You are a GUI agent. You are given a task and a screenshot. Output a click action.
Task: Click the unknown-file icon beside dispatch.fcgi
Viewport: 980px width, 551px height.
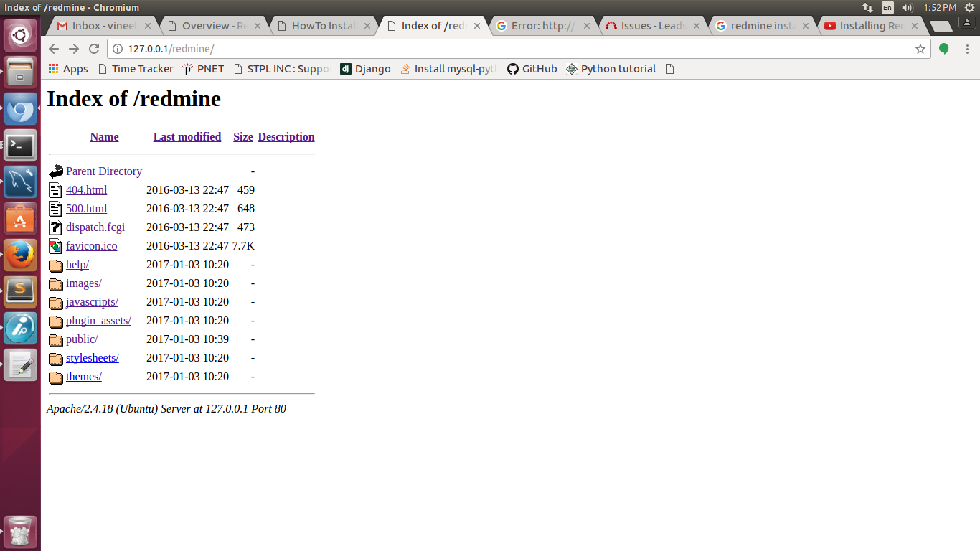[56, 227]
